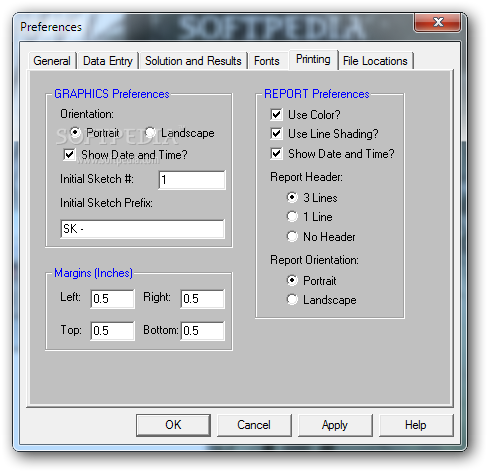
Task: Choose 1 Line report header
Action: [x=292, y=217]
